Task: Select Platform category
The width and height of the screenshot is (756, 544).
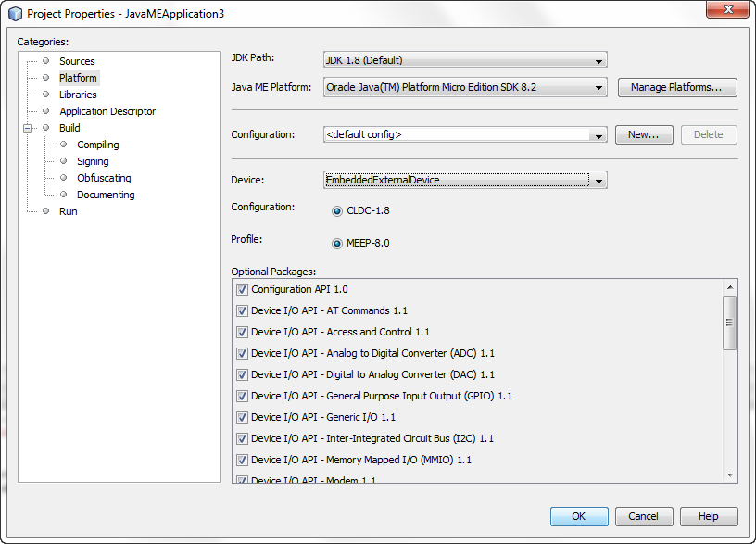Action: tap(78, 78)
